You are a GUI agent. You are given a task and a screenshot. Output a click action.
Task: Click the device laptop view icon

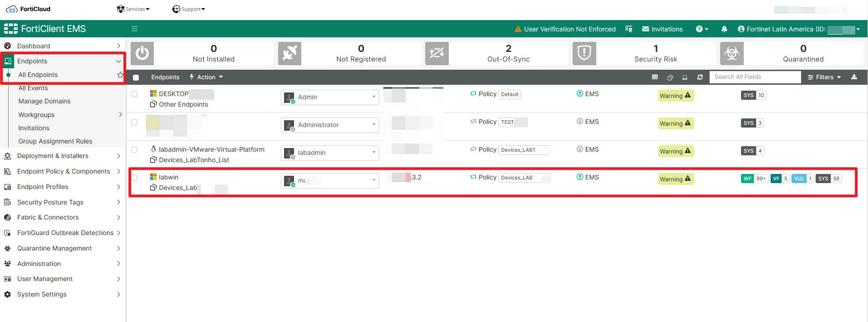[685, 77]
